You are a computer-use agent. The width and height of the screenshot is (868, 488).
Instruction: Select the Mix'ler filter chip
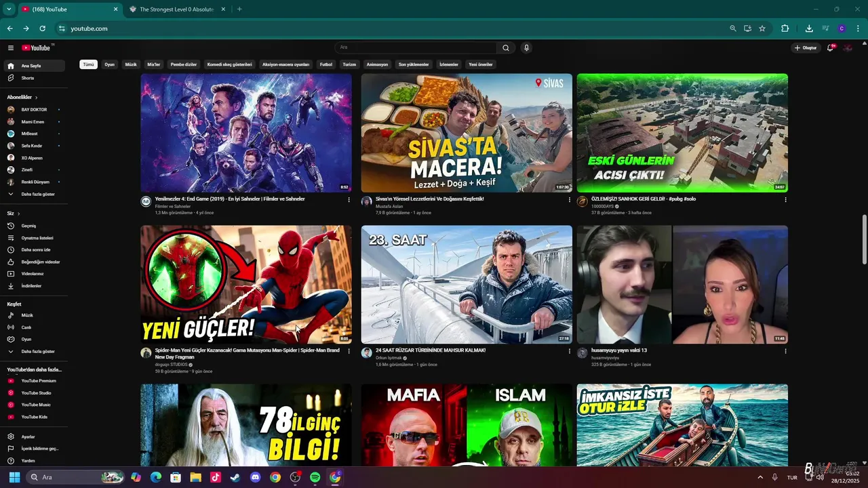tap(154, 64)
